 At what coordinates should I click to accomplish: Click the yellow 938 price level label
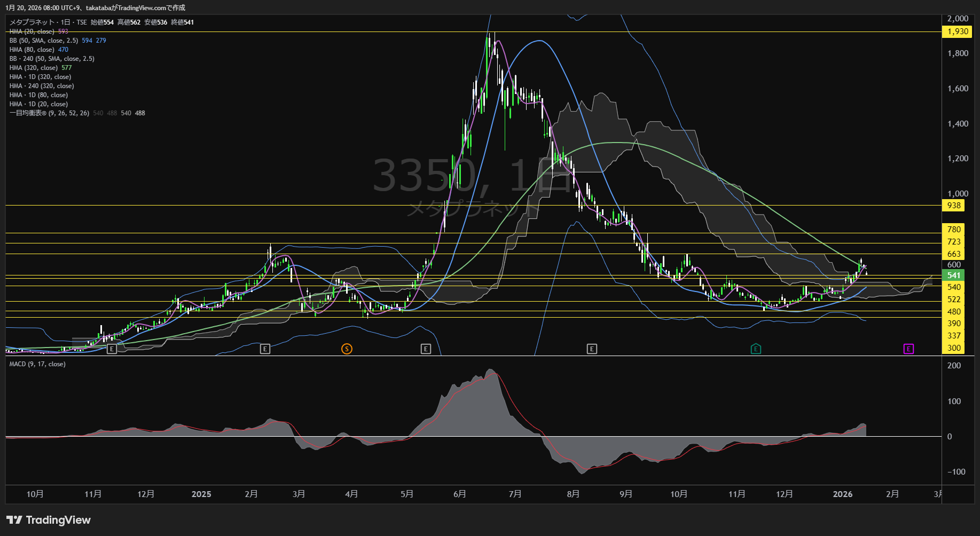954,206
